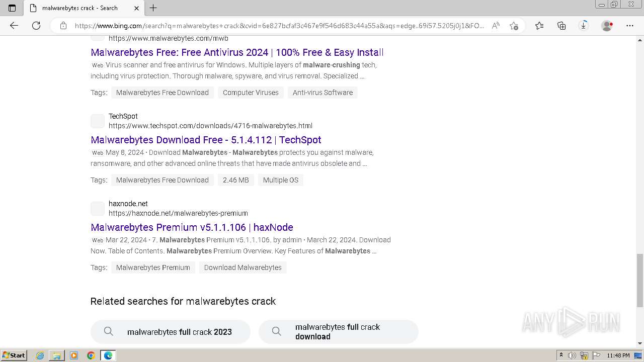Click the TechSpot site favicon

coord(98,121)
